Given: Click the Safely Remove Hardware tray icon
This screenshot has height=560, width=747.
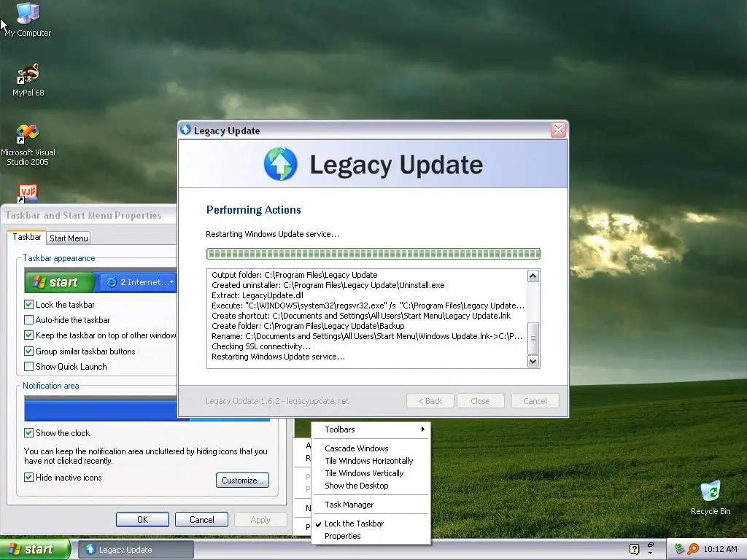Looking at the screenshot, I should pyautogui.click(x=679, y=549).
